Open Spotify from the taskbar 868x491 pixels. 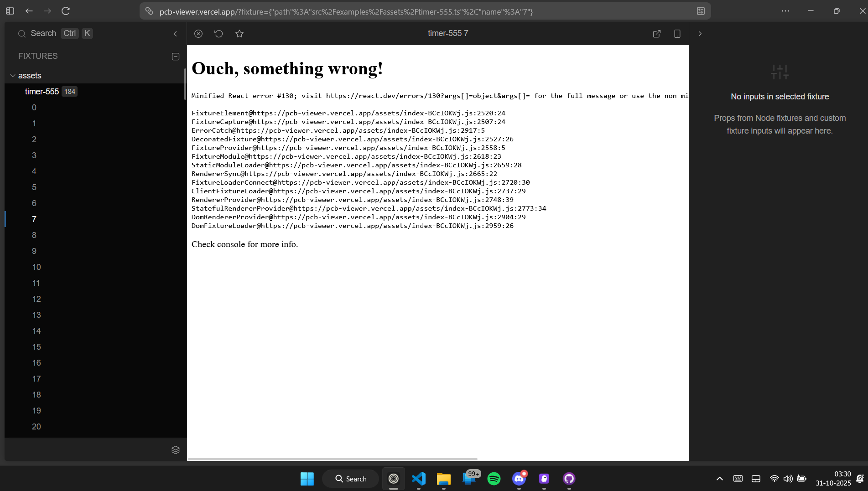pos(494,479)
